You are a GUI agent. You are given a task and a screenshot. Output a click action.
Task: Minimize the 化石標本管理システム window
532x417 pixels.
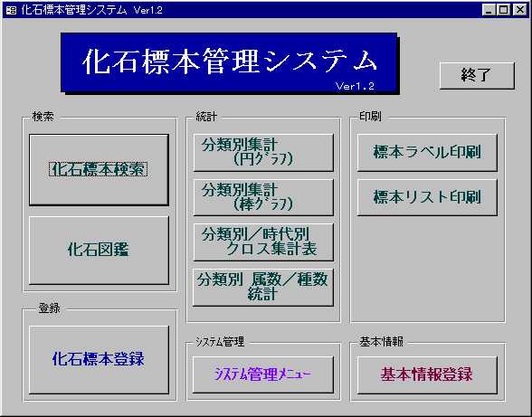pos(489,10)
